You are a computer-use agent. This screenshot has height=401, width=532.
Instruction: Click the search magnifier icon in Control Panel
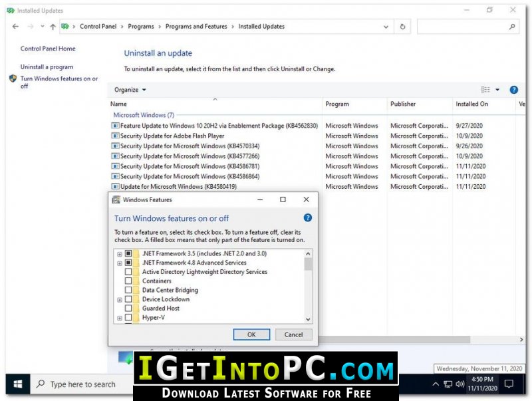coord(512,27)
